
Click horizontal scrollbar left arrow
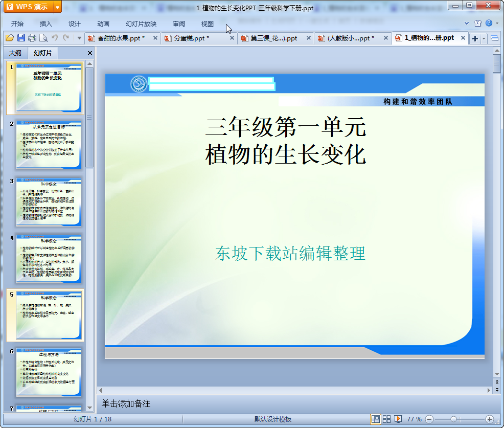[101, 390]
